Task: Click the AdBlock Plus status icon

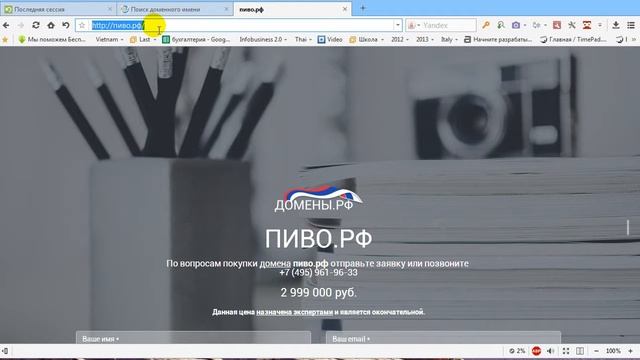Action: click(536, 351)
